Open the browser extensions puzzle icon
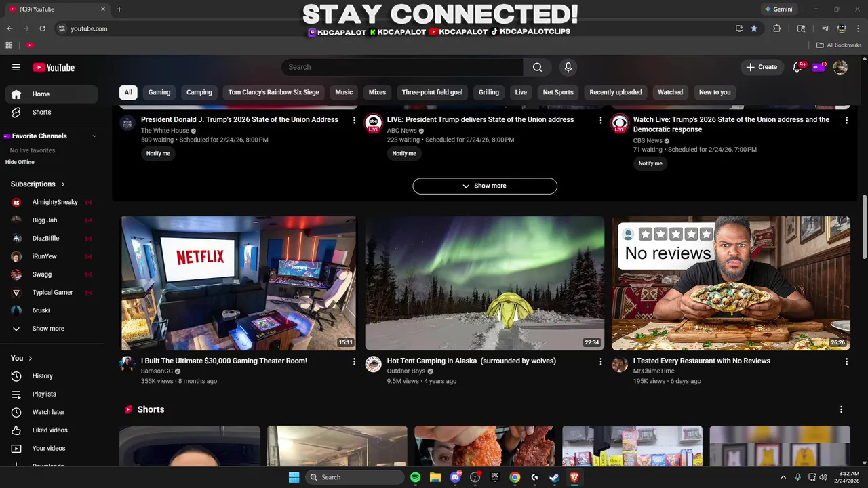 coord(777,28)
